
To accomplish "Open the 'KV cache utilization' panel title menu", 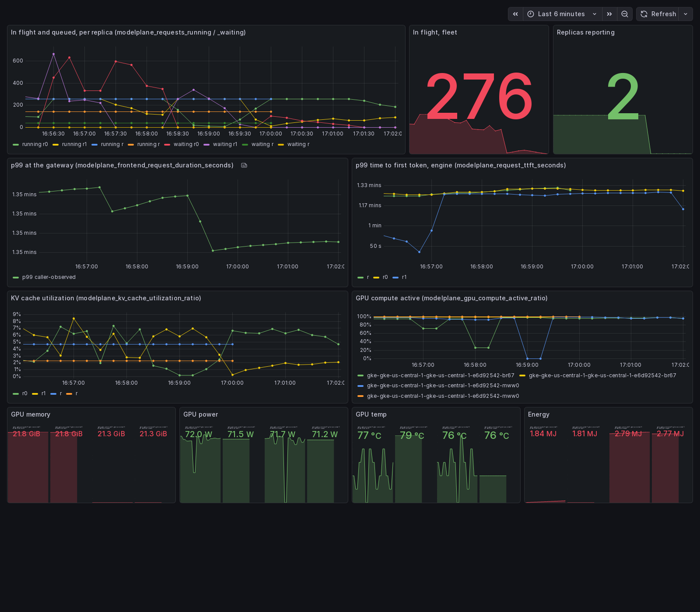I will click(x=106, y=298).
